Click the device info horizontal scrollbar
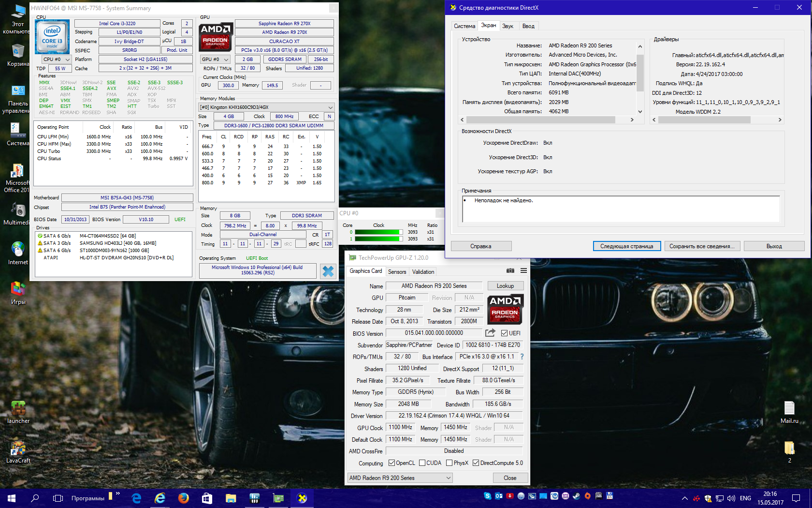 [x=547, y=120]
